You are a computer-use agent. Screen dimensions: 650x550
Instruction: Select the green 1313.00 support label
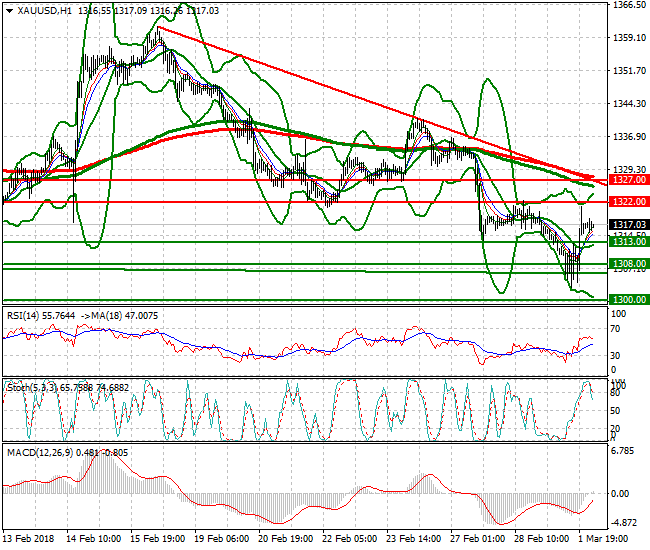629,242
